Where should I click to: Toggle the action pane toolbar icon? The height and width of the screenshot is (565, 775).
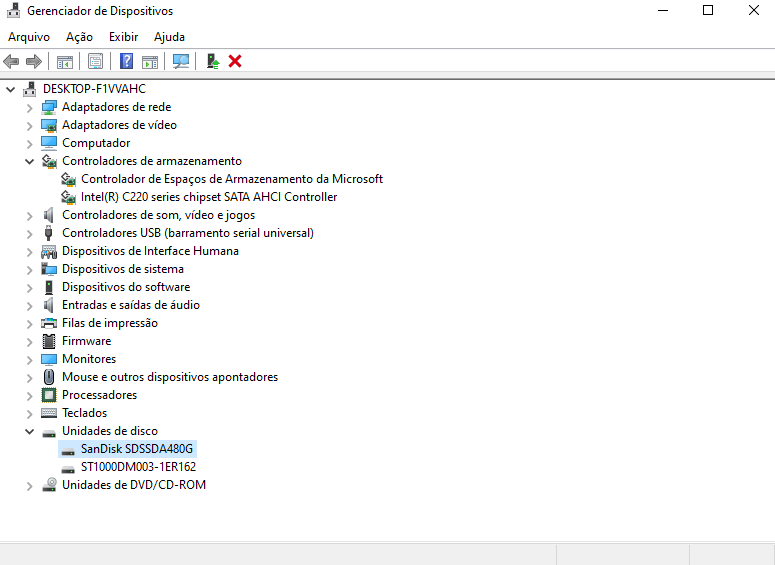coord(150,62)
